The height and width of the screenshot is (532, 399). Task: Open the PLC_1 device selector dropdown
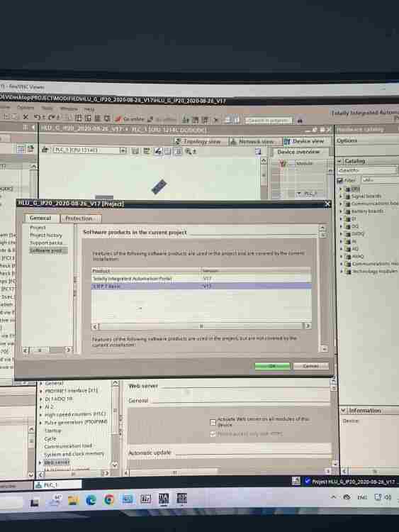coord(123,150)
